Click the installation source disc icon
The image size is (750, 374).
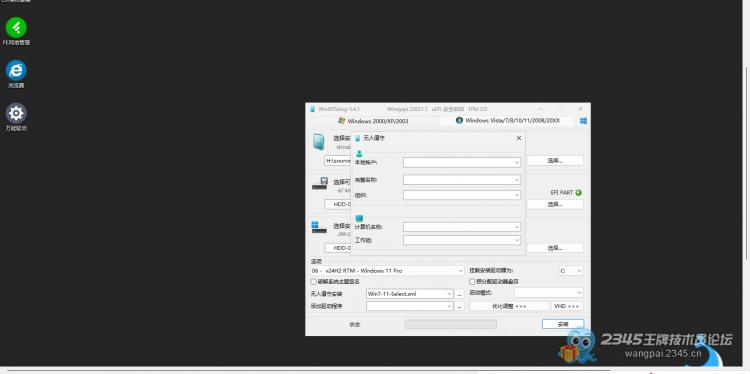(318, 142)
